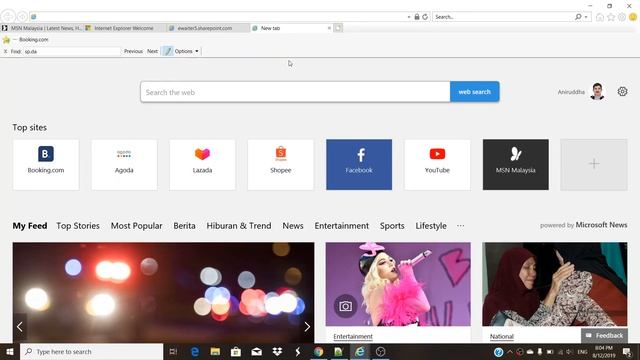The height and width of the screenshot is (360, 640).
Task: Open the Find bar Options dropdown
Action: 187,51
